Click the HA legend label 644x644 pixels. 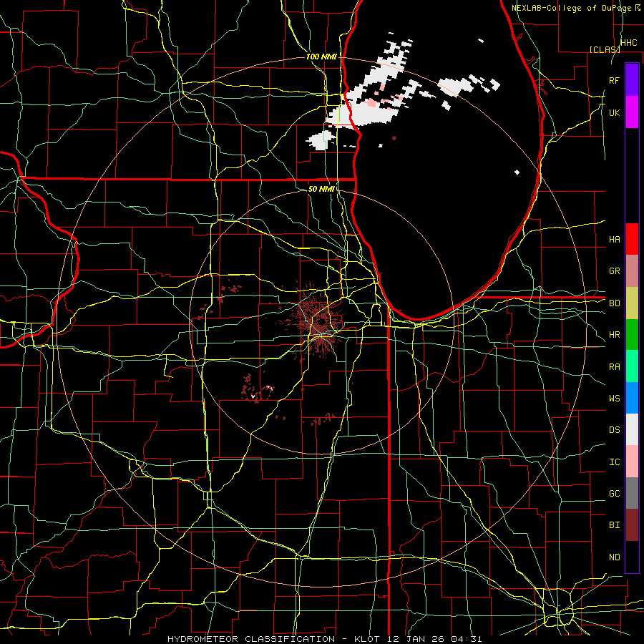coord(615,240)
